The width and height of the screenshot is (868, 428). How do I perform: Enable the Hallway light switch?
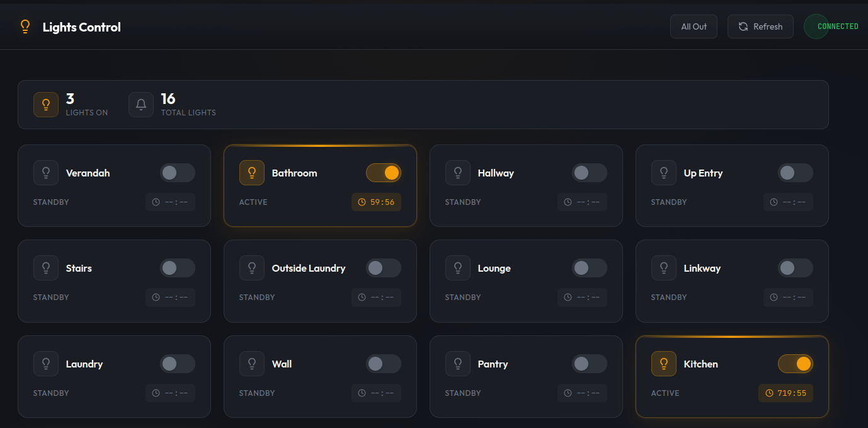point(589,173)
